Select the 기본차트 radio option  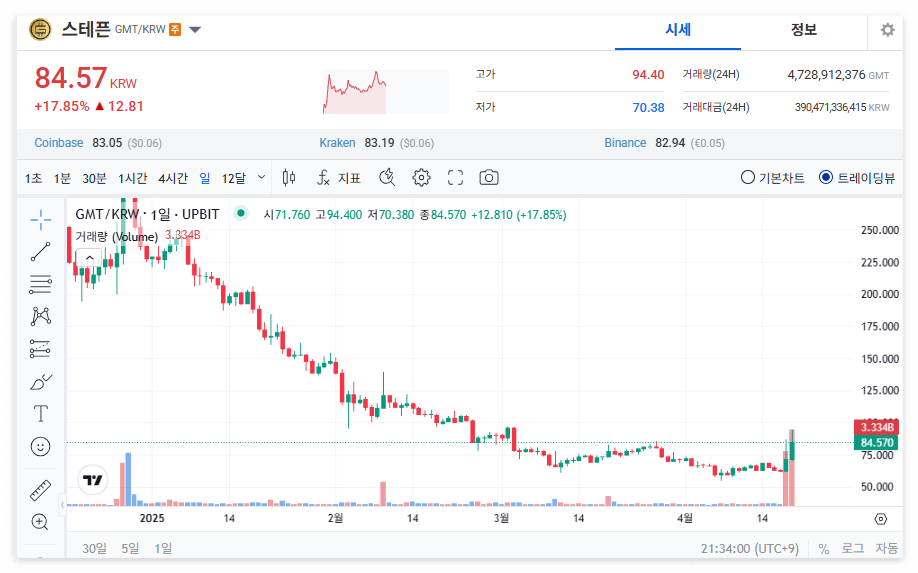(x=772, y=177)
